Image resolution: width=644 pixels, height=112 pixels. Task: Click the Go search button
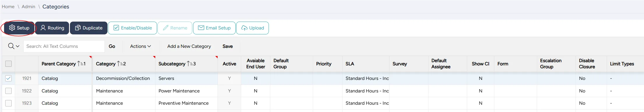[x=112, y=46]
